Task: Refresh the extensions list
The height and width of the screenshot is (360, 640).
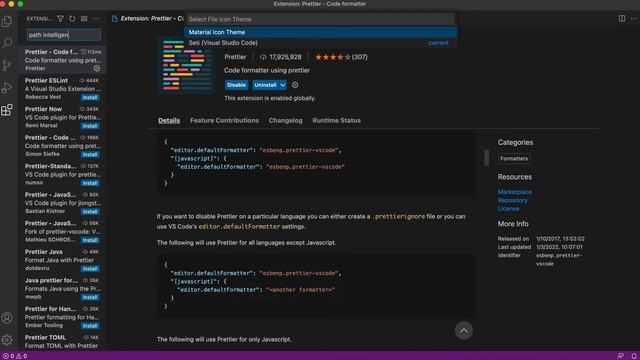Action: click(72, 19)
